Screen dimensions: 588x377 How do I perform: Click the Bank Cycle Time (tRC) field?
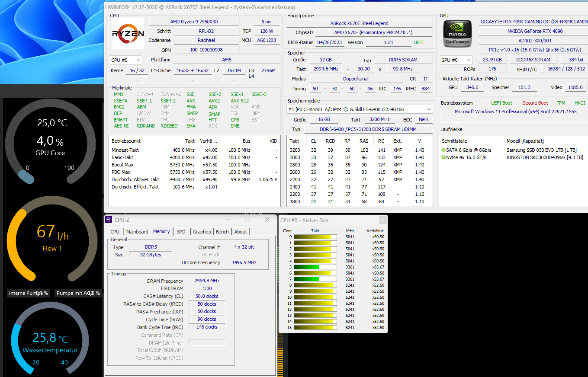(207, 327)
